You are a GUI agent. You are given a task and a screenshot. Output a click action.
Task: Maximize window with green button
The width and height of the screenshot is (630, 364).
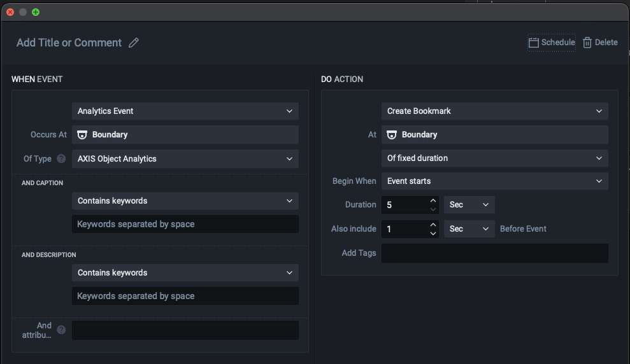click(36, 12)
